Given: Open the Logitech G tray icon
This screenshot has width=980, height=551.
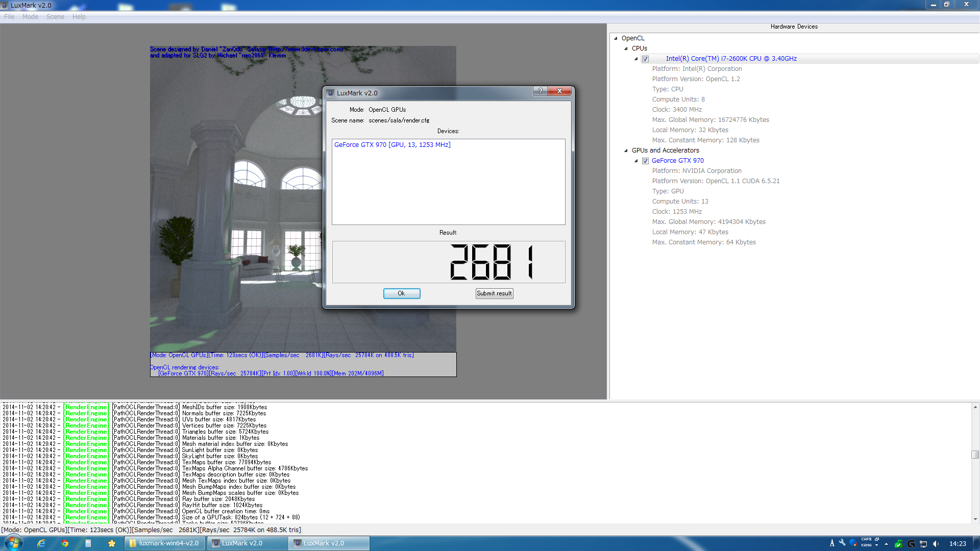Looking at the screenshot, I should pyautogui.click(x=911, y=544).
